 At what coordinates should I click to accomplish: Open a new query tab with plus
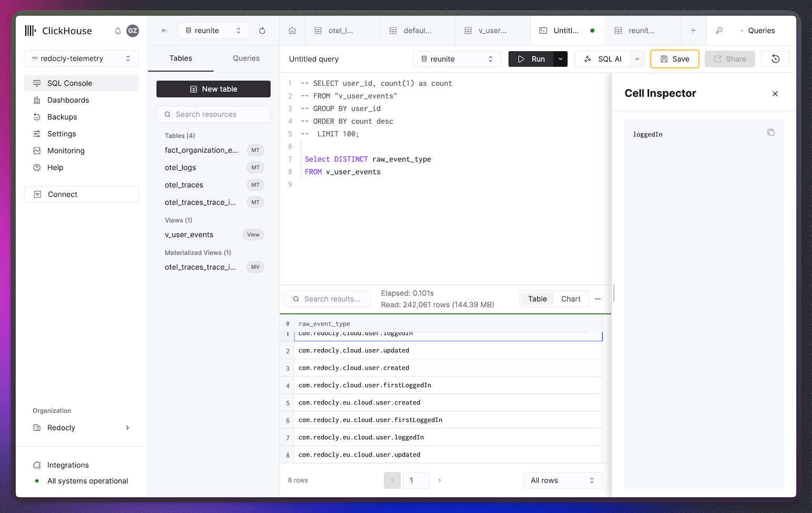coord(693,31)
